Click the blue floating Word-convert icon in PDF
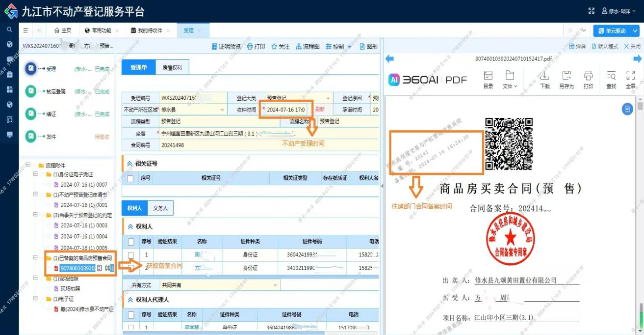 click(627, 109)
